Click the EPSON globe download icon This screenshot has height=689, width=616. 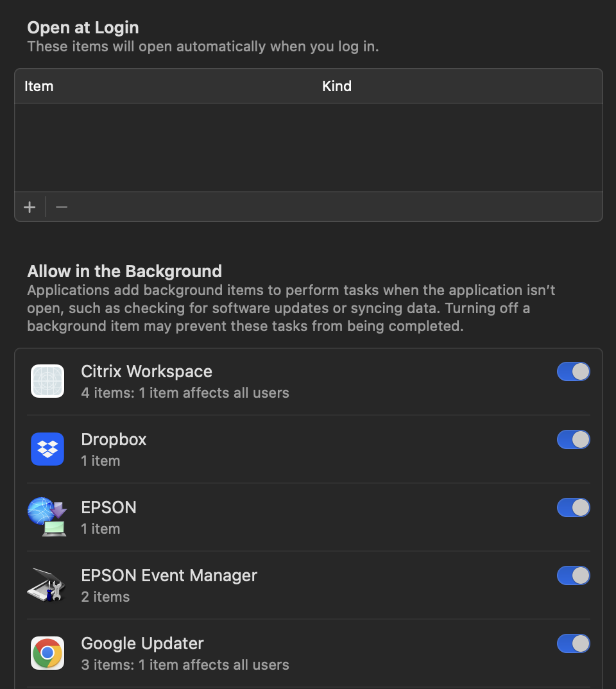point(47,517)
